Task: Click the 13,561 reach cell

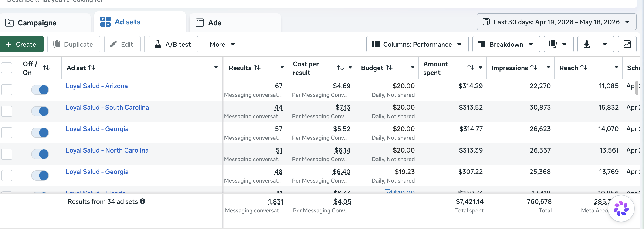Action: (x=609, y=150)
